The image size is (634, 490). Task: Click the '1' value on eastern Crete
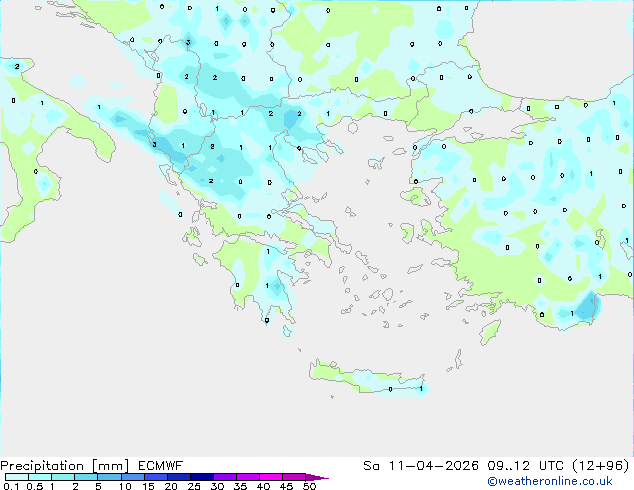coord(421,389)
